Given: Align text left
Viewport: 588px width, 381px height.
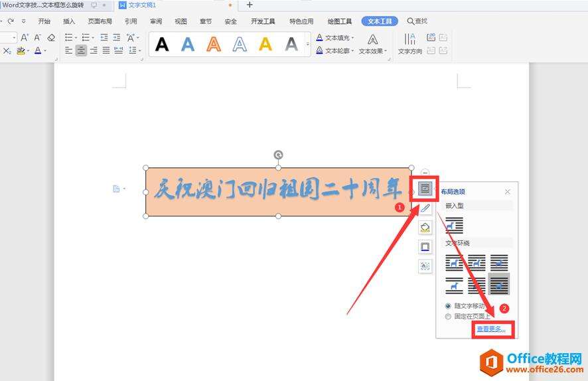Looking at the screenshot, I should [x=68, y=50].
